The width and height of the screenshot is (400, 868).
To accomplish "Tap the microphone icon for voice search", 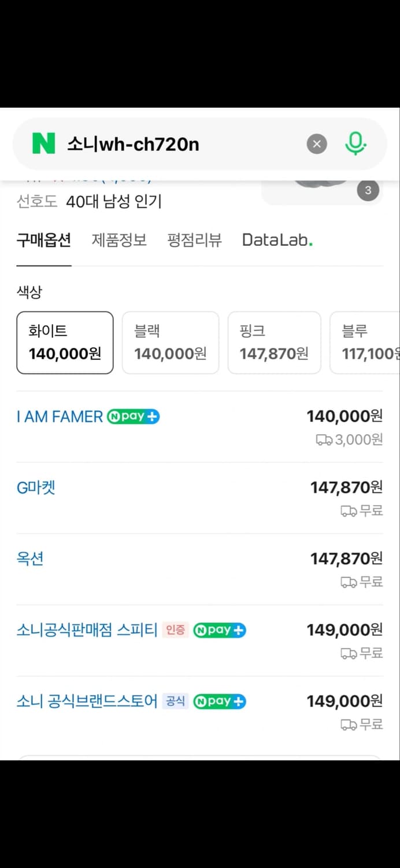I will [357, 144].
